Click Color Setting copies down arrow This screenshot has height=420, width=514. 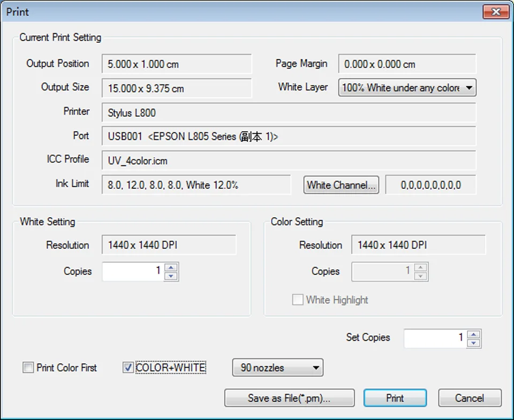421,276
